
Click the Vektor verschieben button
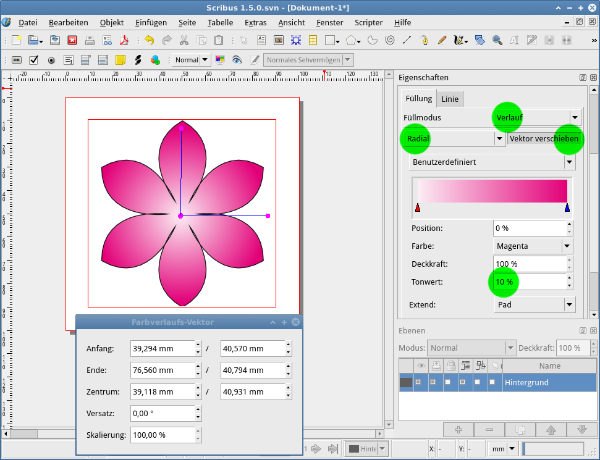pyautogui.click(x=544, y=138)
